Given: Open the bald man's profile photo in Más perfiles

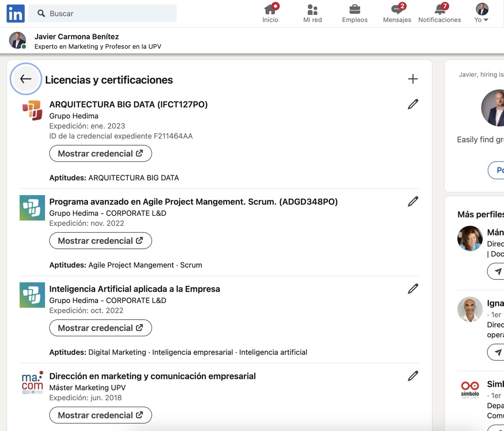Looking at the screenshot, I should (470, 309).
